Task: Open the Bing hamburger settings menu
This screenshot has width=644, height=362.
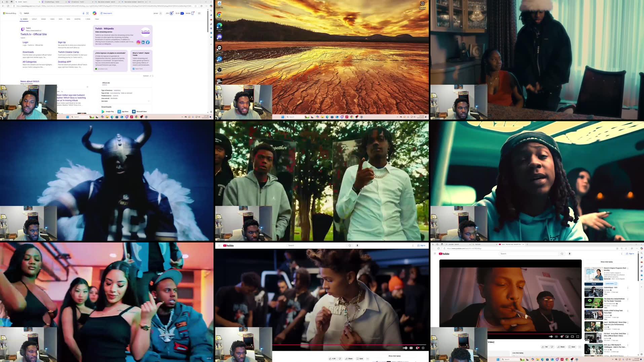Action: pos(199,13)
